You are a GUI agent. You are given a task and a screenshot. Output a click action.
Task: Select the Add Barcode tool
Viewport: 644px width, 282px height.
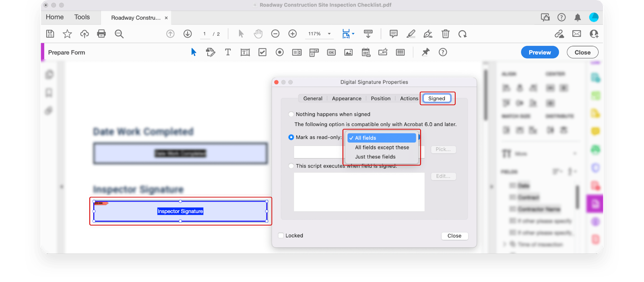click(400, 52)
